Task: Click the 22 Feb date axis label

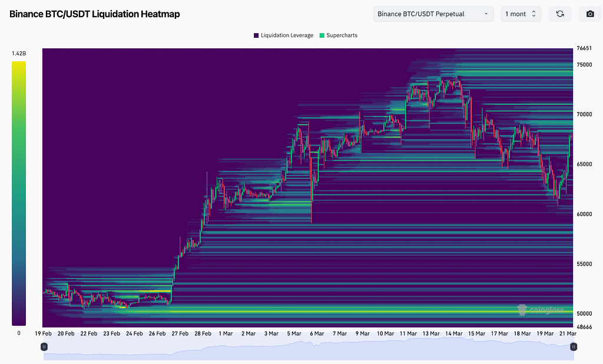Action: [x=89, y=333]
